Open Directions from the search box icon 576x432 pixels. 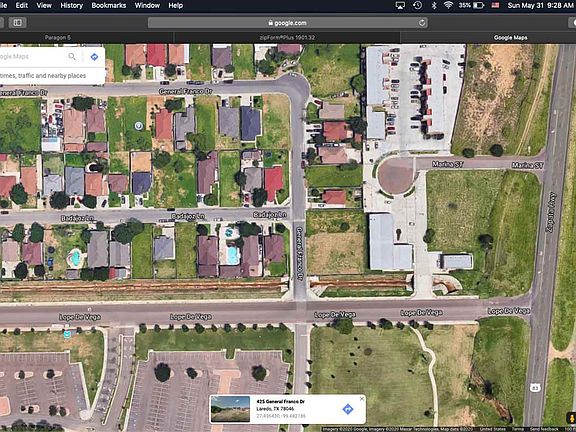[x=94, y=57]
